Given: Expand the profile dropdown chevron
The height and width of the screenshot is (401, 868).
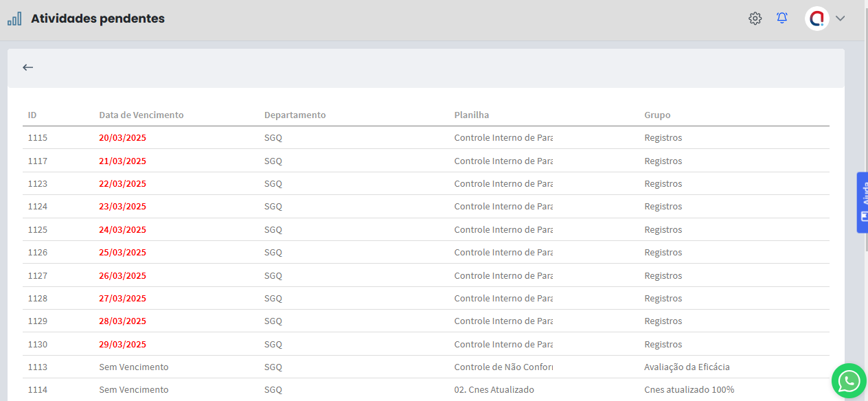Looking at the screenshot, I should click(x=840, y=19).
